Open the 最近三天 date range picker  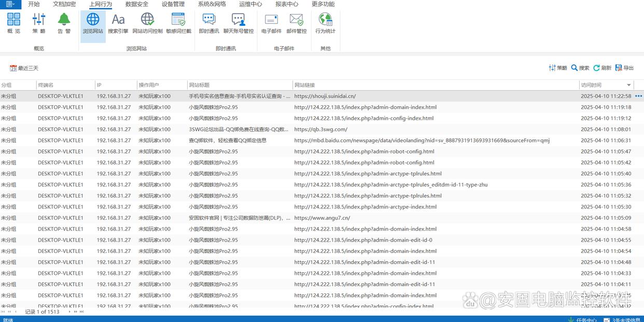tap(24, 68)
